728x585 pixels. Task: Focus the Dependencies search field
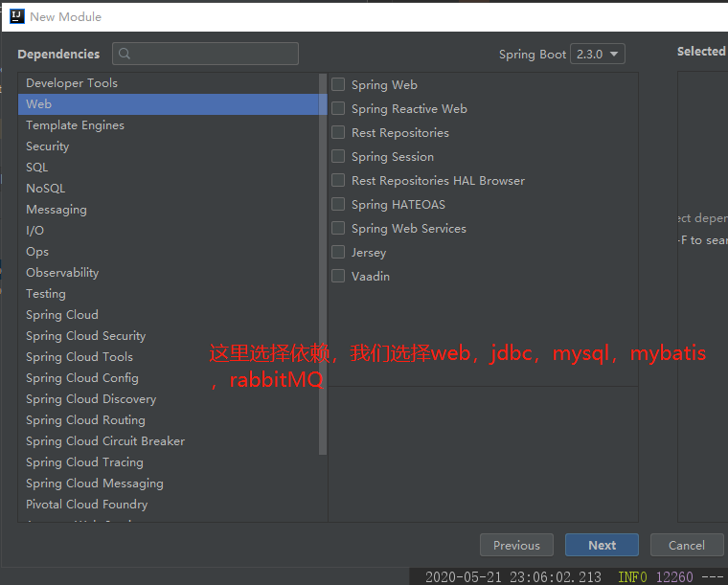(205, 54)
